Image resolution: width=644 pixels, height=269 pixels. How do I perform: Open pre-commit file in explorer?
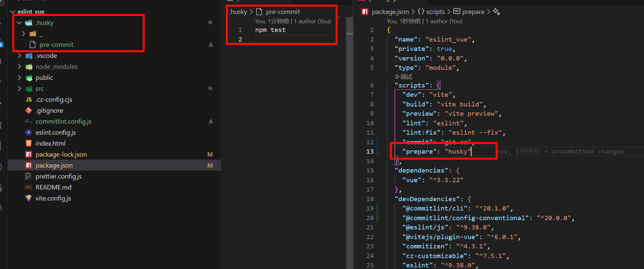pos(56,45)
